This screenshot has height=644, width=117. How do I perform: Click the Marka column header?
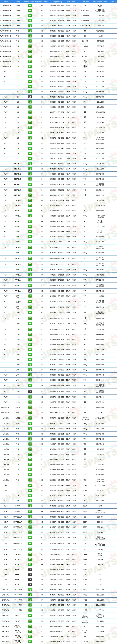coord(6,1)
